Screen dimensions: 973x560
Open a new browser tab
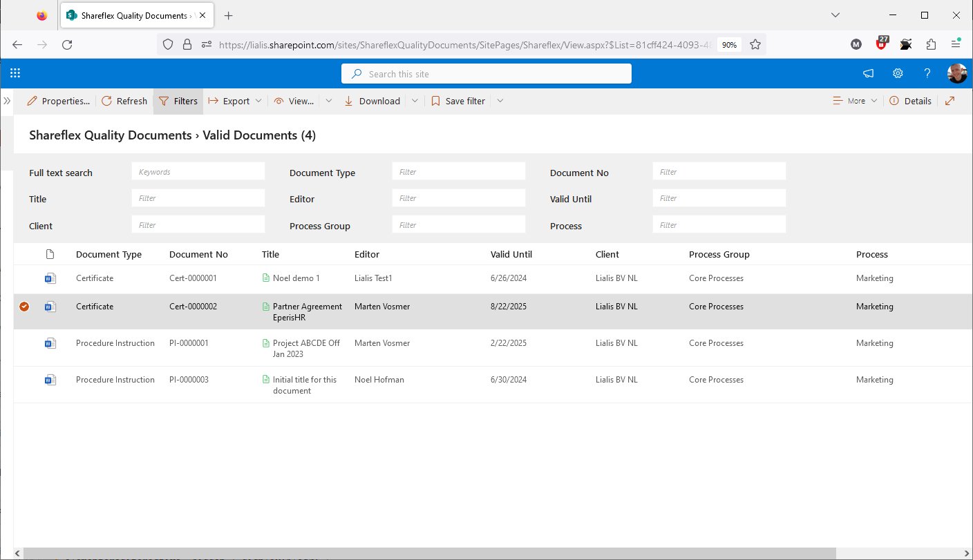pos(229,15)
